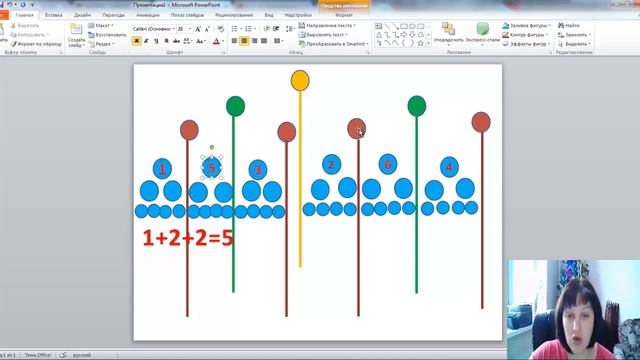Open the Раздел (Section) dropdown
The image size is (640, 360).
coord(101,44)
